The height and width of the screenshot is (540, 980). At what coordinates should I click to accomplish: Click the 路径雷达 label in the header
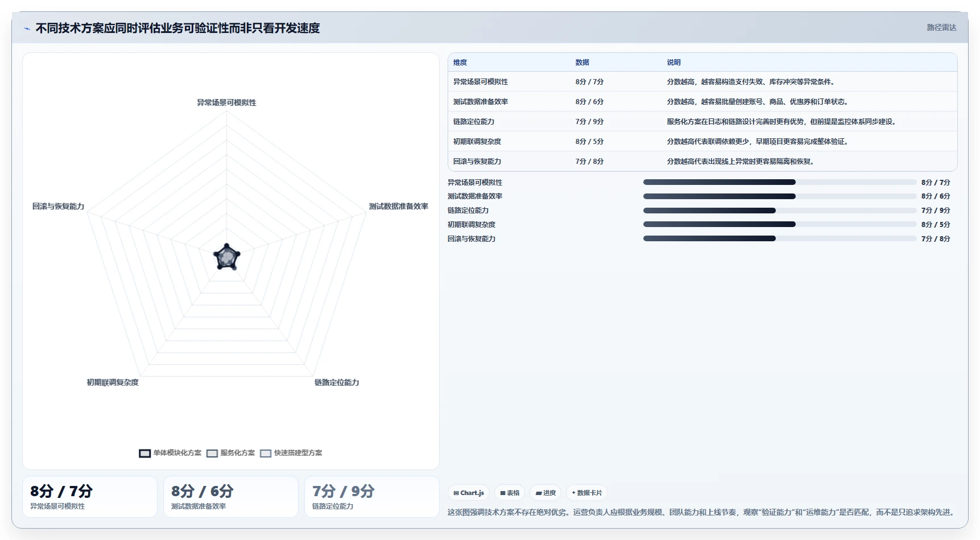(941, 27)
